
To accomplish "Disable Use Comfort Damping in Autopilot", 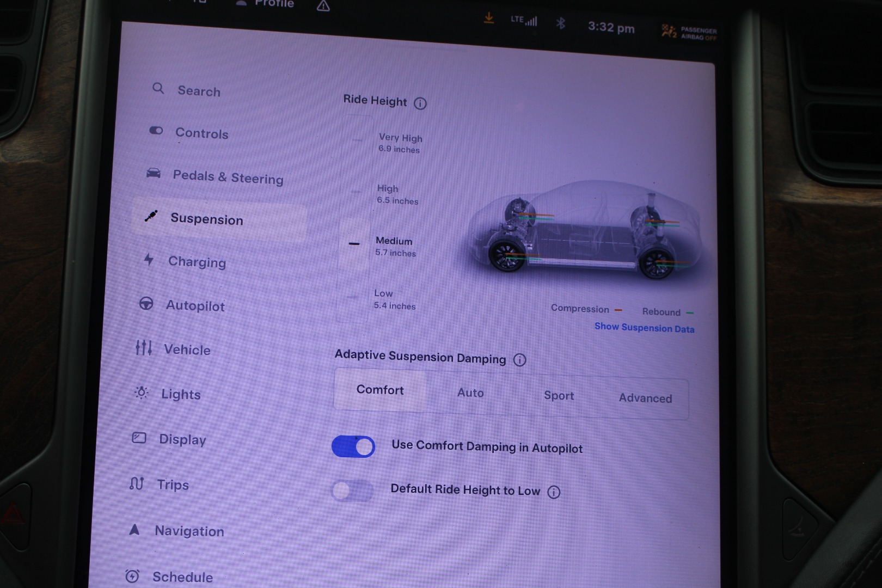I will [x=353, y=446].
